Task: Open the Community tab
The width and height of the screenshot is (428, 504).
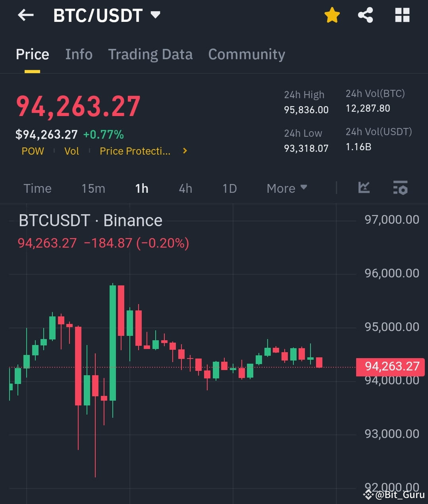Action: point(246,54)
